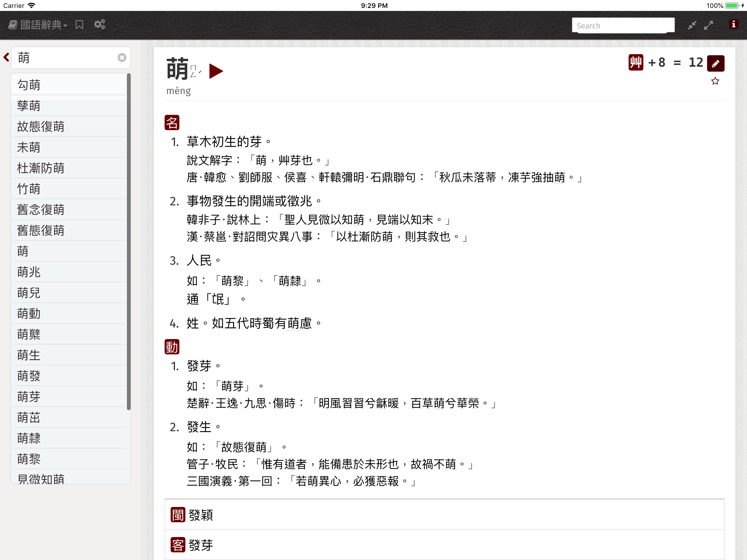Open the 客 translation entry 發芽
Viewport: 747px width, 560px height.
pos(201,545)
